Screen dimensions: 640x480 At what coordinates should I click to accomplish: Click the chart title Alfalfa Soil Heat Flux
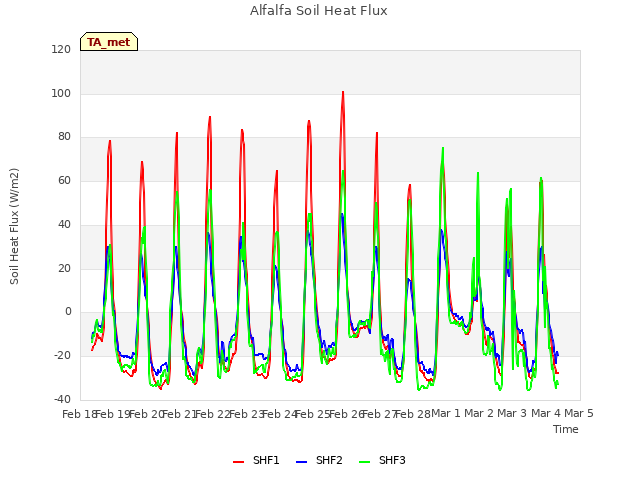319,11
